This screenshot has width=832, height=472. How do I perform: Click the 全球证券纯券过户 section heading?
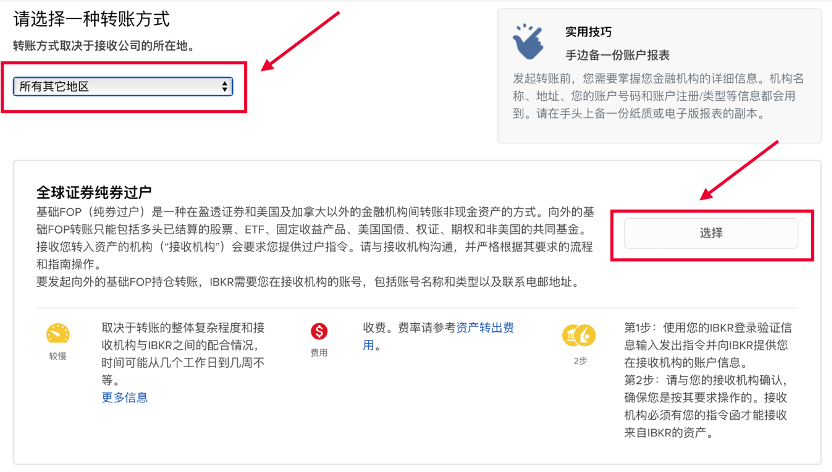click(x=94, y=192)
